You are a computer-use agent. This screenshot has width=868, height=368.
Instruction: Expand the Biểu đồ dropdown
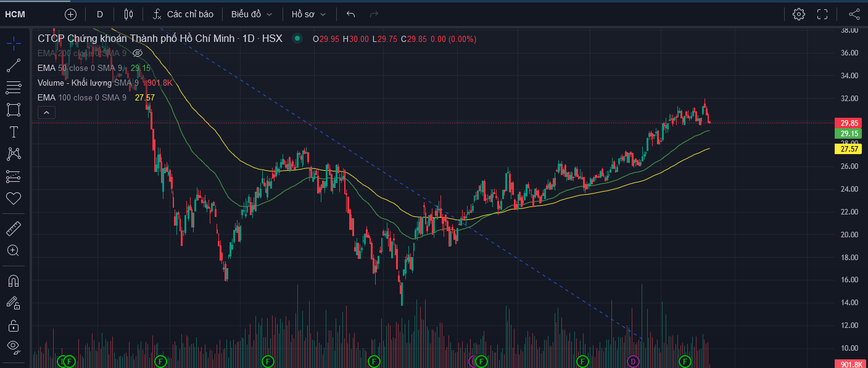252,14
